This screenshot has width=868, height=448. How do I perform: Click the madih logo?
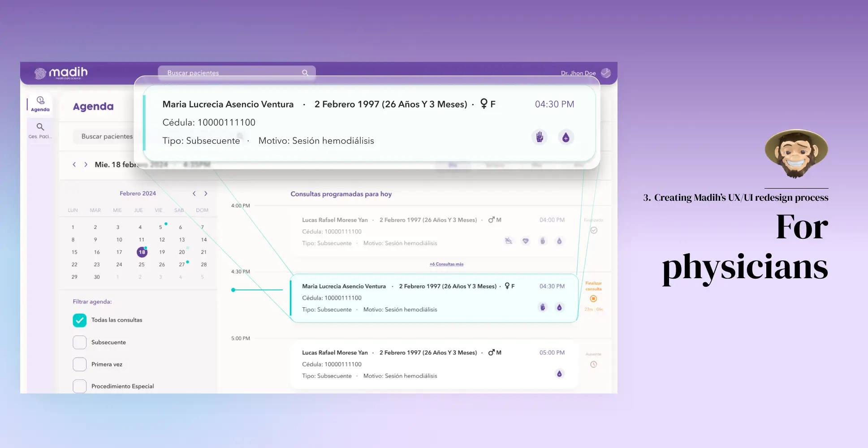coord(61,73)
